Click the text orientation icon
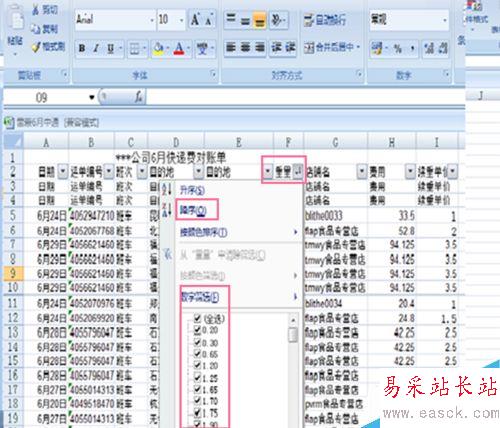500x428 pixels. (277, 20)
